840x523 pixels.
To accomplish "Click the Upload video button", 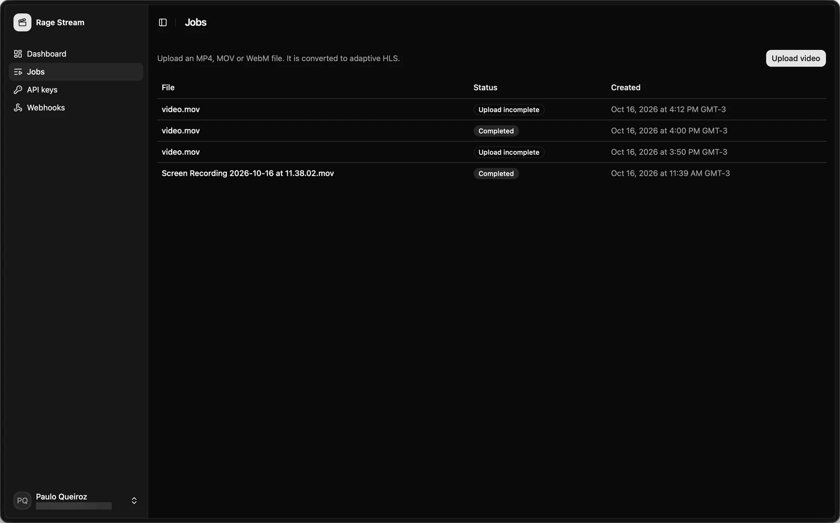I will pyautogui.click(x=796, y=58).
